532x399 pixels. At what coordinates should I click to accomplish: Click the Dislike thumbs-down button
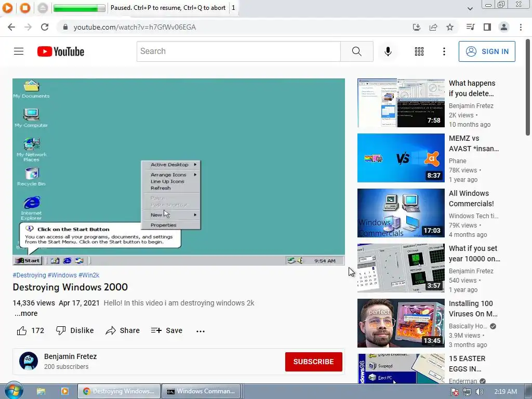point(75,330)
